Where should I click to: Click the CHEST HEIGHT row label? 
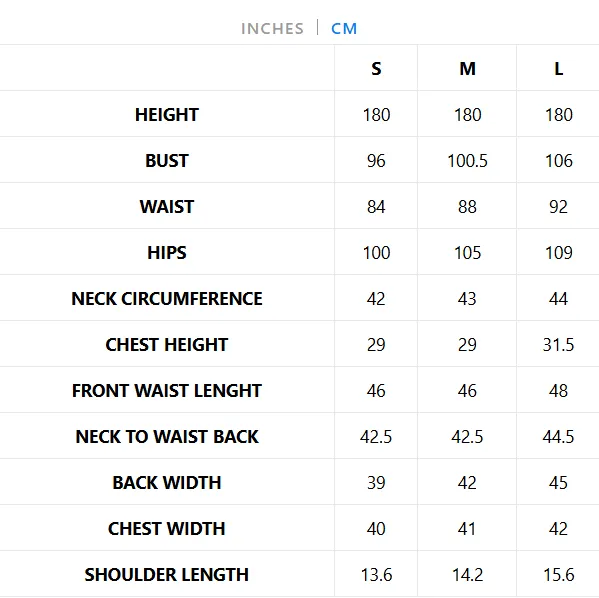tap(167, 345)
